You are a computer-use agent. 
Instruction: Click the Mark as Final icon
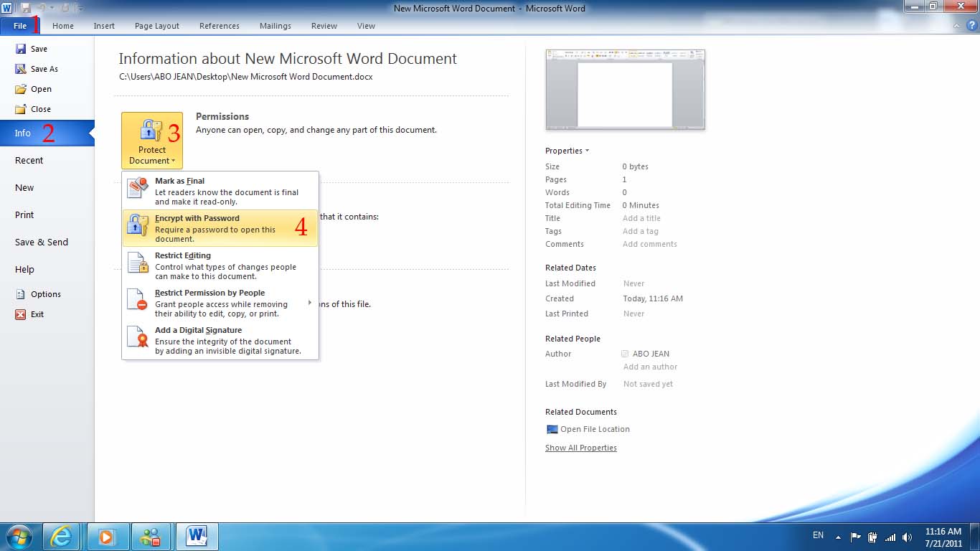coord(138,188)
